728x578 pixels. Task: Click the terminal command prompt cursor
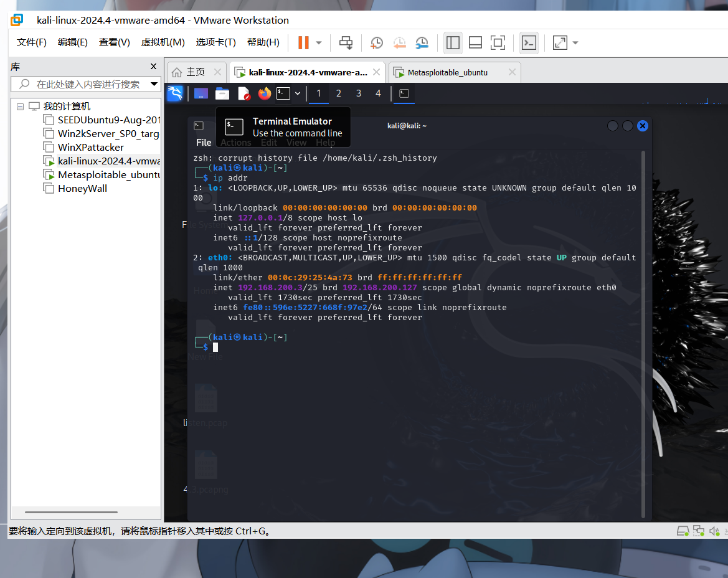click(x=215, y=348)
